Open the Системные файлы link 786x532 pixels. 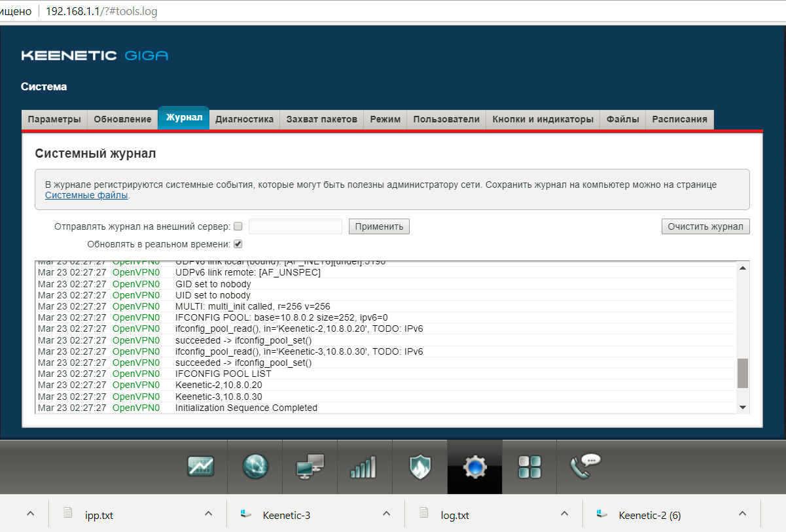point(86,195)
